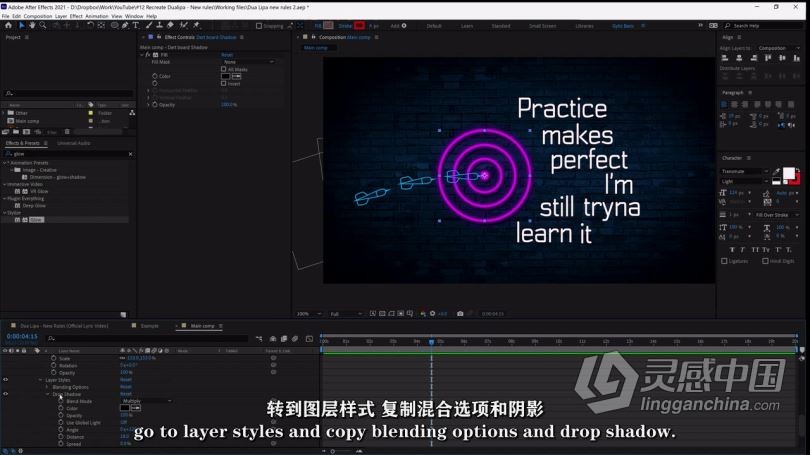
Task: Click the timeline current time 0:00:04:15
Action: [x=22, y=336]
